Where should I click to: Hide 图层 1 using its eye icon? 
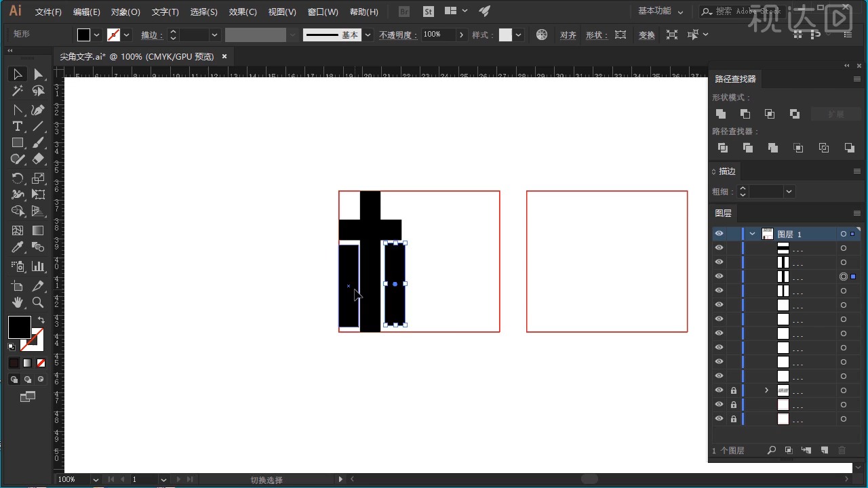click(x=719, y=234)
